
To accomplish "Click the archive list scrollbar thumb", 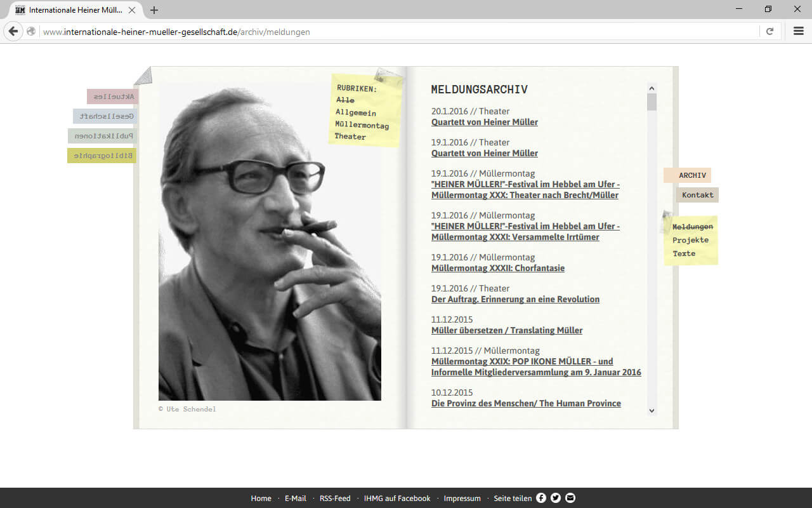I will (652, 102).
